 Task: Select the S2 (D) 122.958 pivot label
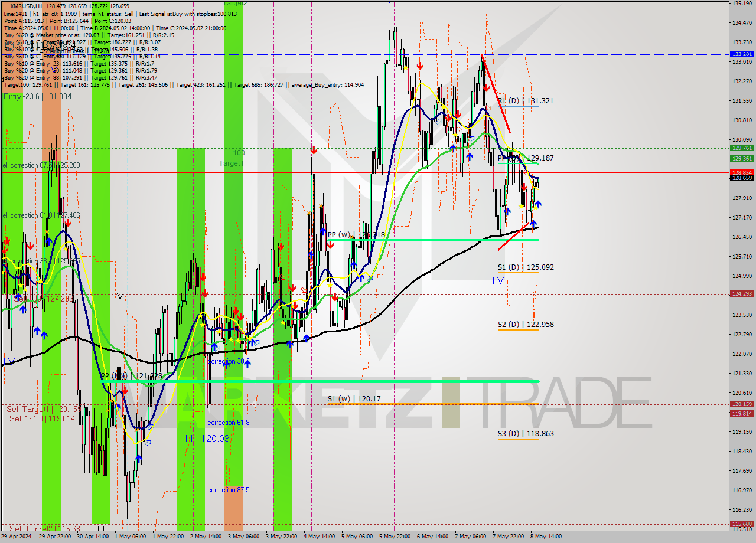(526, 325)
